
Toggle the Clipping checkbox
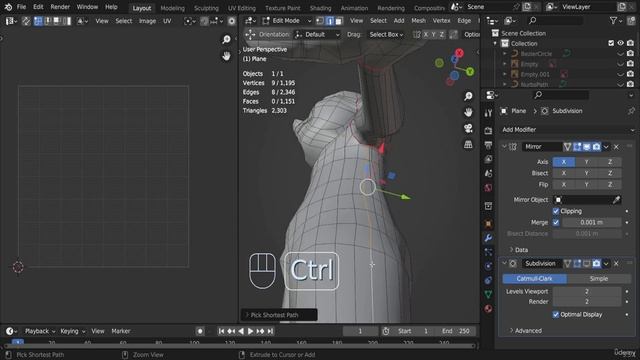556,211
